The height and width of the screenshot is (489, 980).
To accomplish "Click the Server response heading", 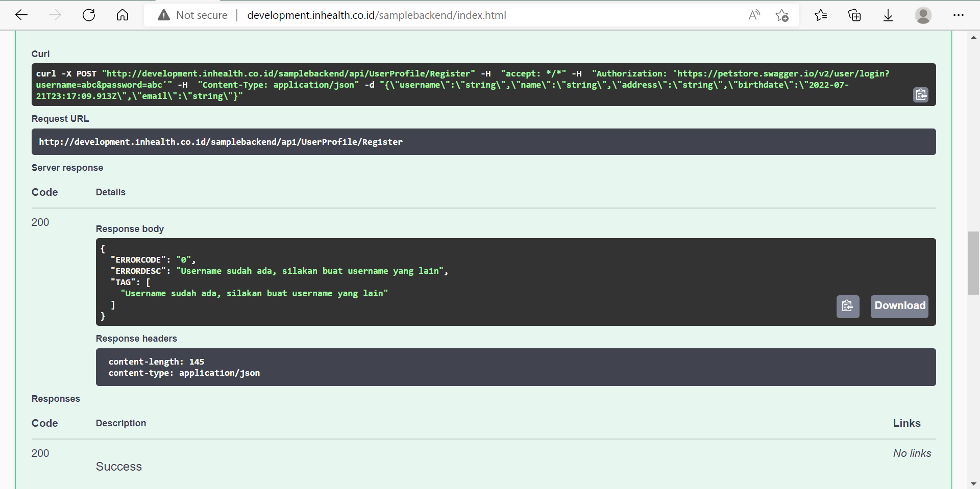I will point(67,168).
